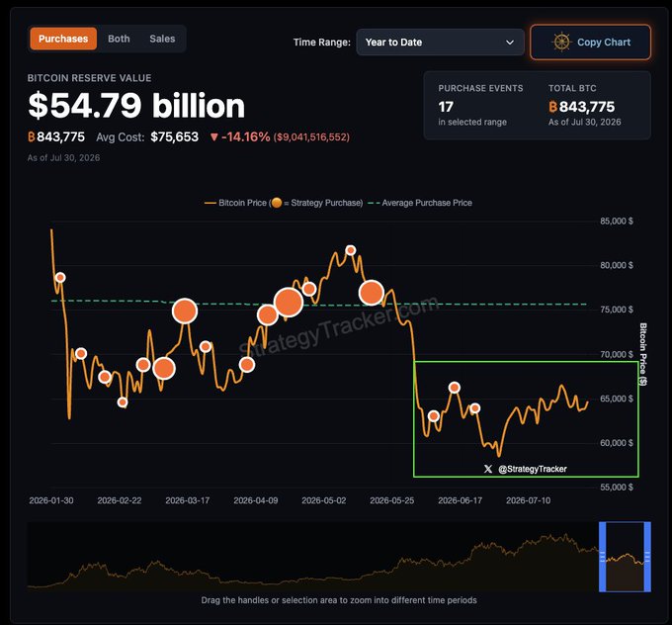672x625 pixels.
Task: Click the Bitcoin Price ($) axis title
Action: [643, 354]
